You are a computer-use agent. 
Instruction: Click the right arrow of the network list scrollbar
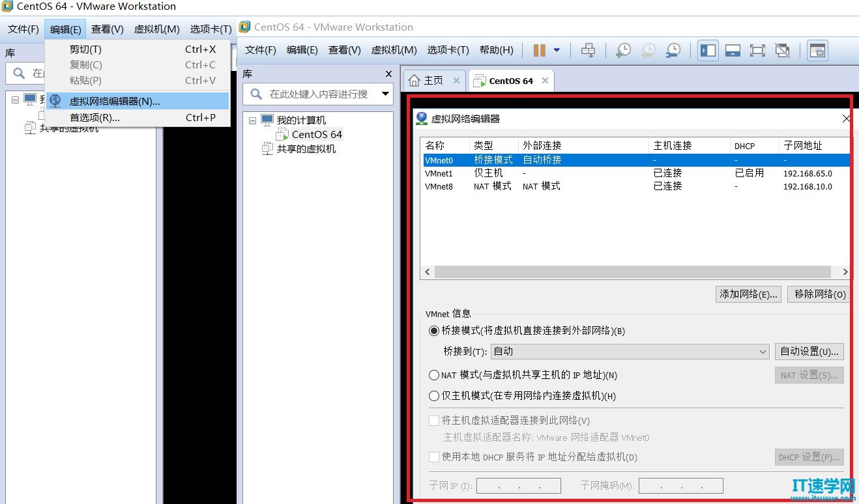coord(845,272)
